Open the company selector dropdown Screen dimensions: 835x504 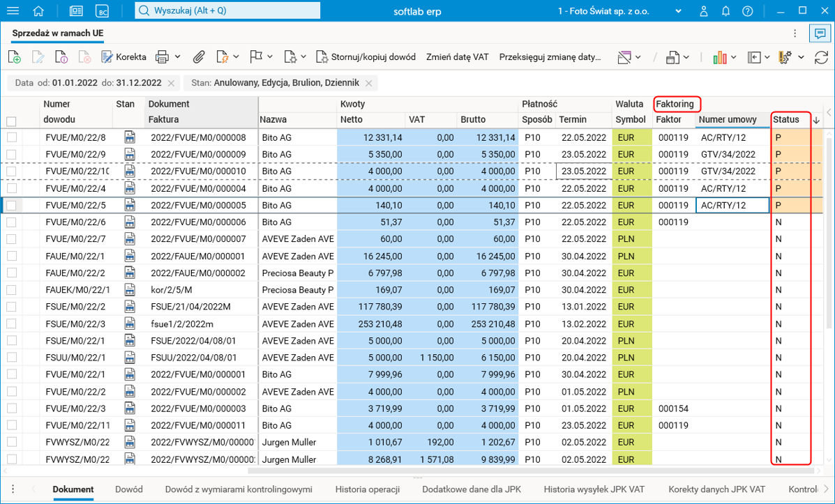tap(679, 11)
